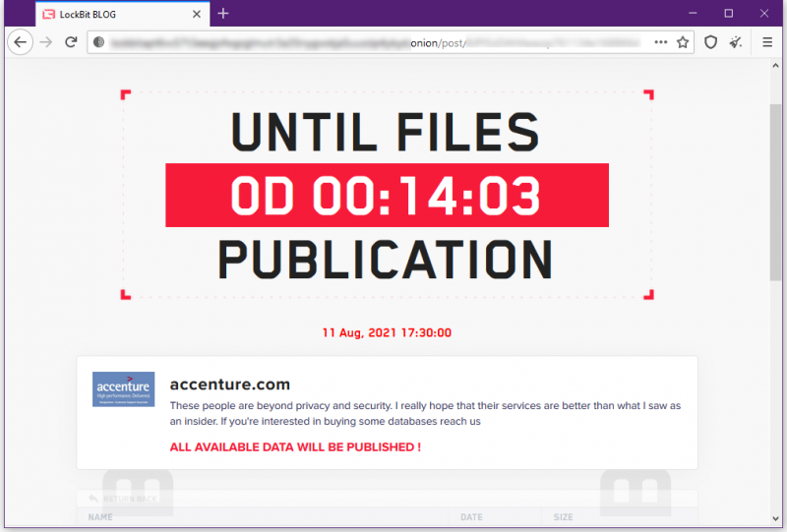Open the page actions three-dot menu
The width and height of the screenshot is (787, 532).
pyautogui.click(x=660, y=42)
